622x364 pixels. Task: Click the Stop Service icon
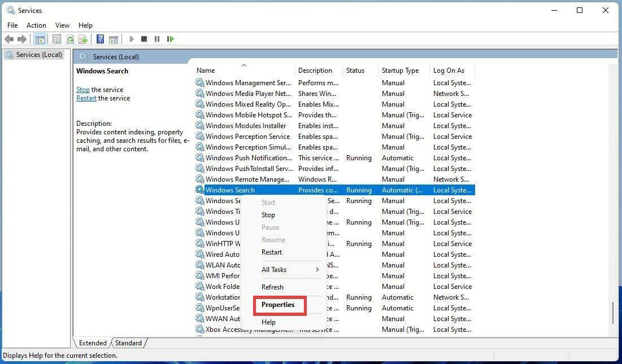(143, 39)
